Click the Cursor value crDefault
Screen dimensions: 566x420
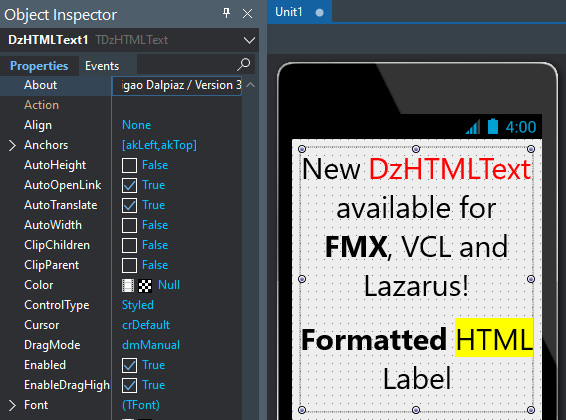[146, 325]
